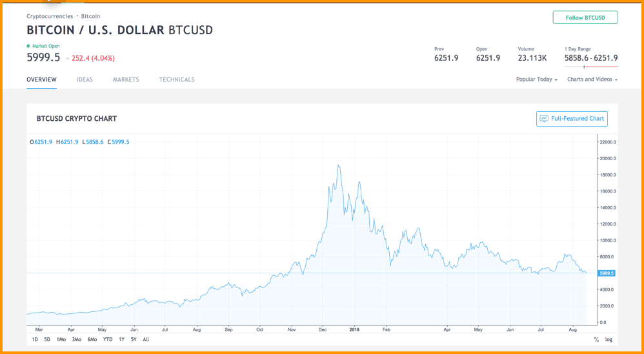Open the Full-Featured Chart
Viewport: 644px width, 354px height.
[x=572, y=119]
